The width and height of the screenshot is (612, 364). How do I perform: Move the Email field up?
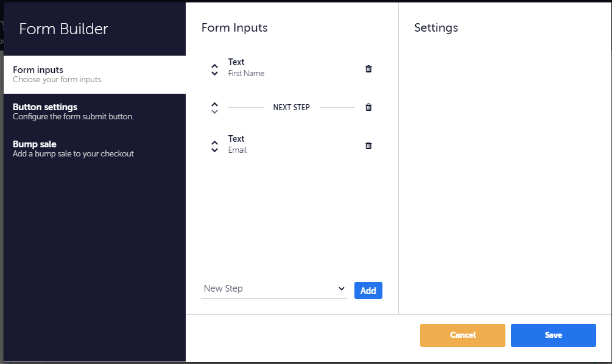214,142
